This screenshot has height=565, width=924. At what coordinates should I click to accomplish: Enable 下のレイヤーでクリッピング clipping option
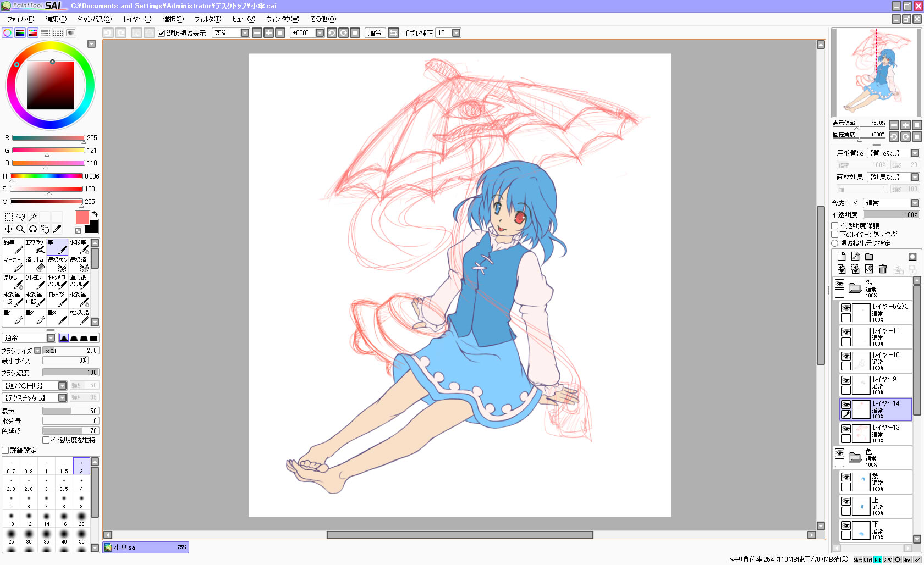pos(835,235)
